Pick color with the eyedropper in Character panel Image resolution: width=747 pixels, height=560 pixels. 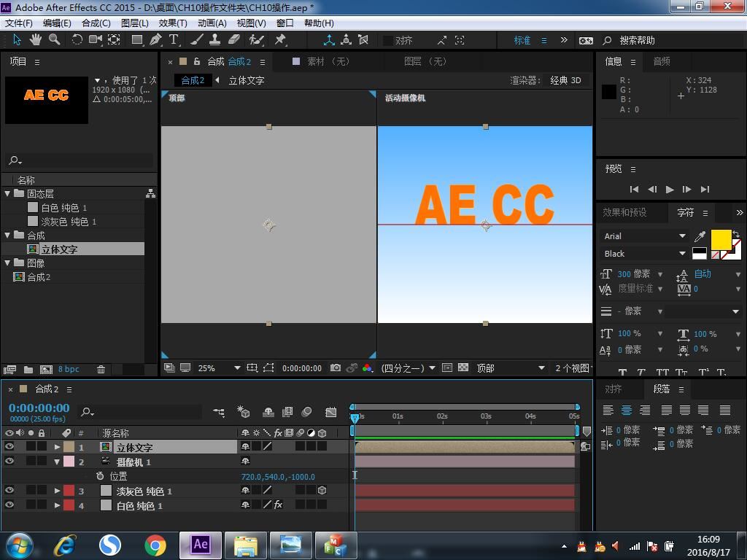(700, 236)
